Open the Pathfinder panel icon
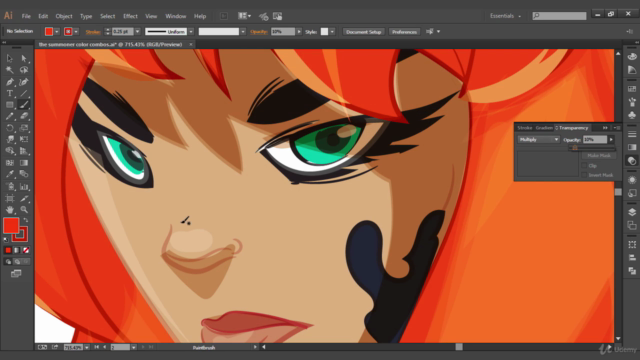This screenshot has width=640, height=360. 632,271
